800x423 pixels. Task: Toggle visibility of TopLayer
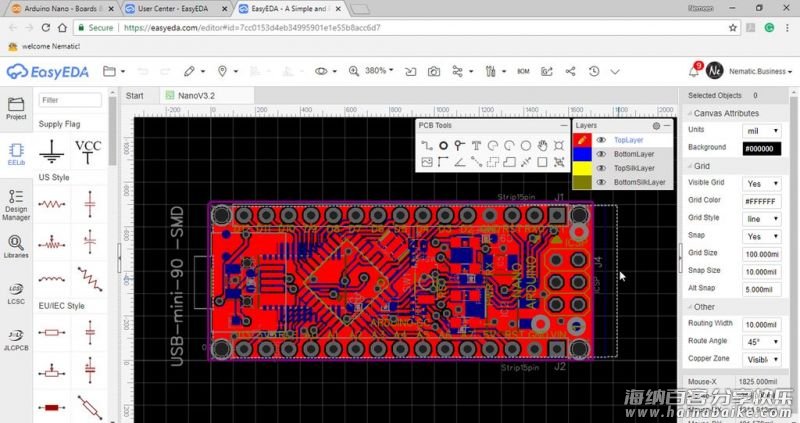(601, 140)
